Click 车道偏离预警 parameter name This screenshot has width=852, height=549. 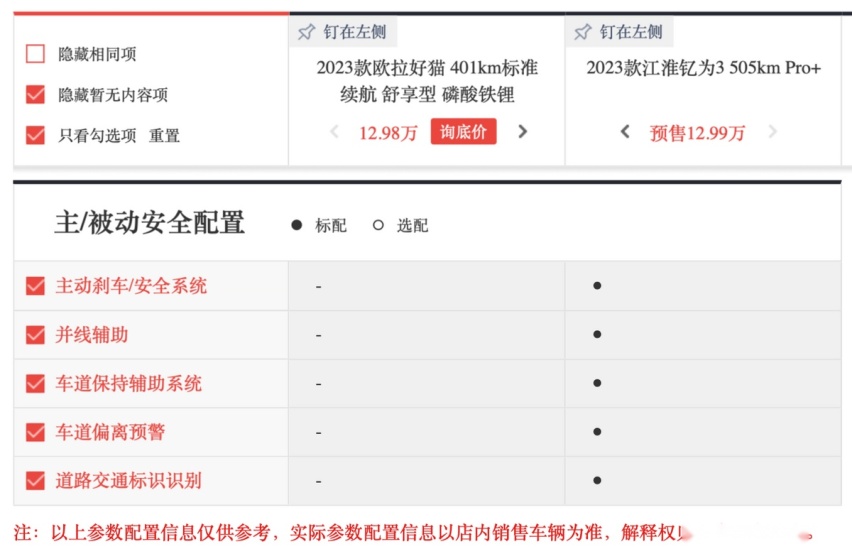tap(110, 432)
